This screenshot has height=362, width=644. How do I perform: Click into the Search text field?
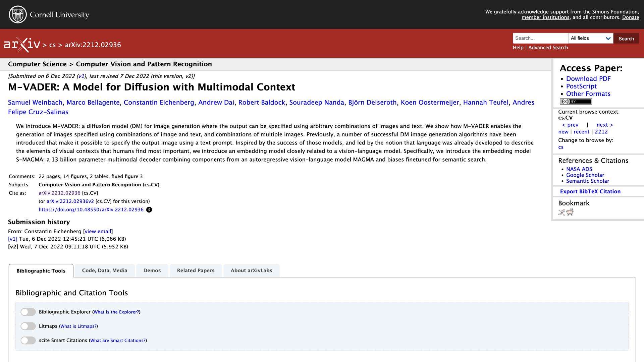[x=540, y=38]
